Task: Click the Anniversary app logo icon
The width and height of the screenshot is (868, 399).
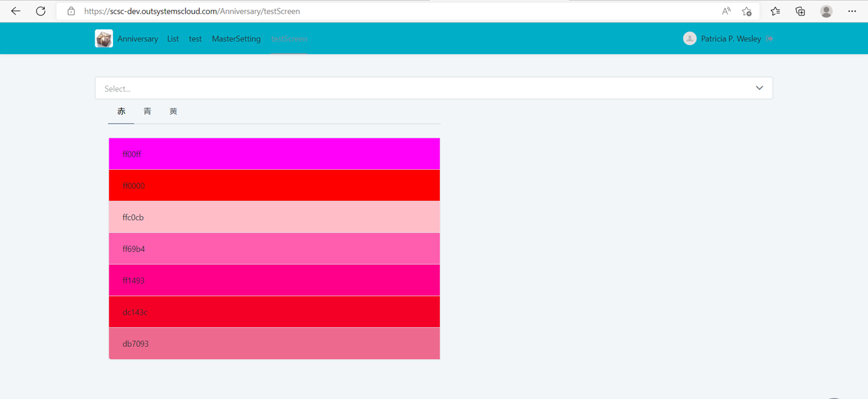Action: click(104, 39)
